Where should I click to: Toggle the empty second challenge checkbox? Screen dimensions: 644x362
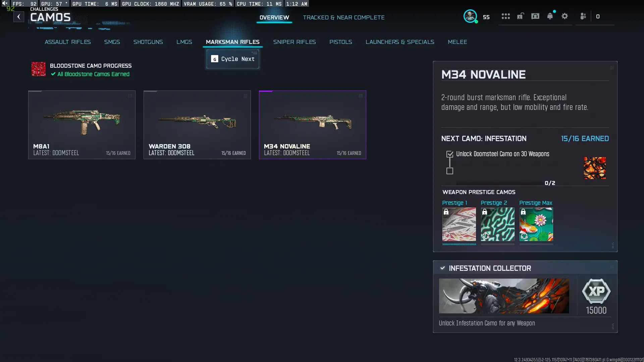pyautogui.click(x=450, y=171)
